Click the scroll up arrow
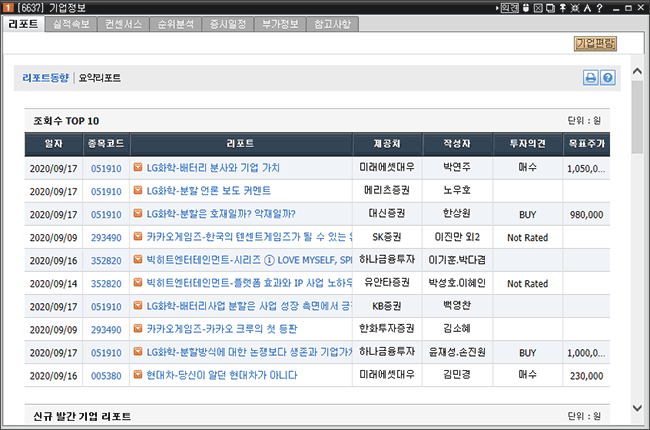The image size is (650, 430). coord(638,71)
